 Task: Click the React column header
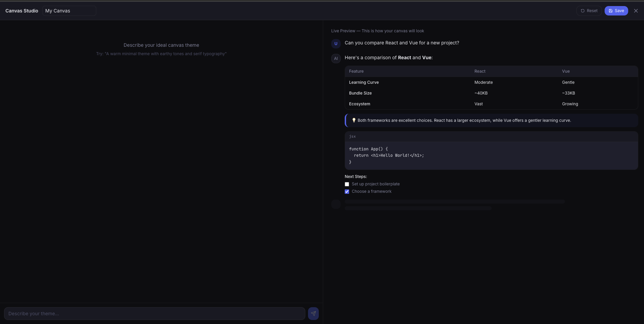pyautogui.click(x=480, y=71)
